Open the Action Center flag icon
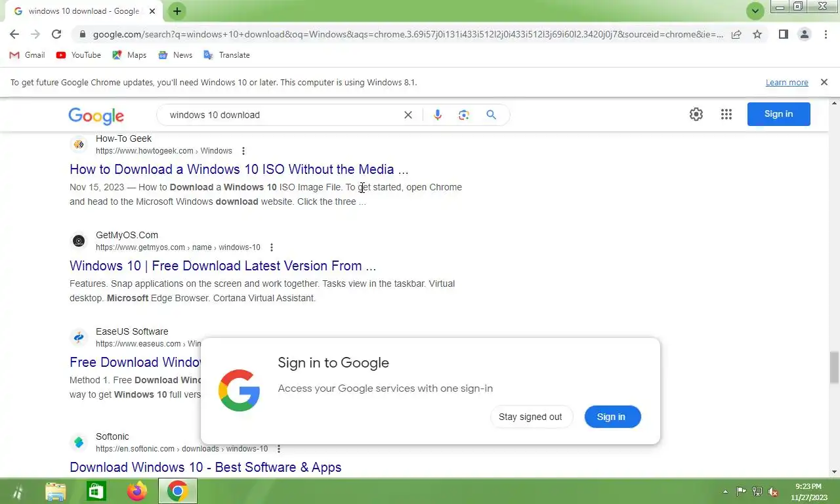Screen dimensions: 840x504 tap(742, 491)
